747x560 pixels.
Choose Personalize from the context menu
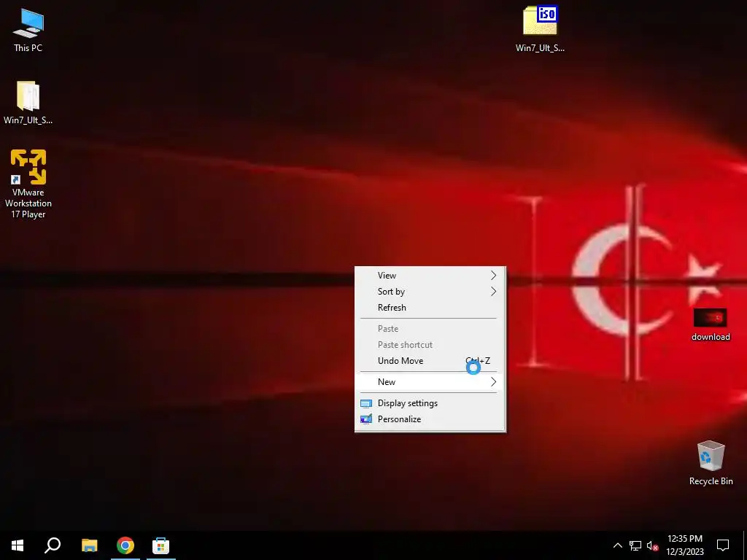[430, 419]
